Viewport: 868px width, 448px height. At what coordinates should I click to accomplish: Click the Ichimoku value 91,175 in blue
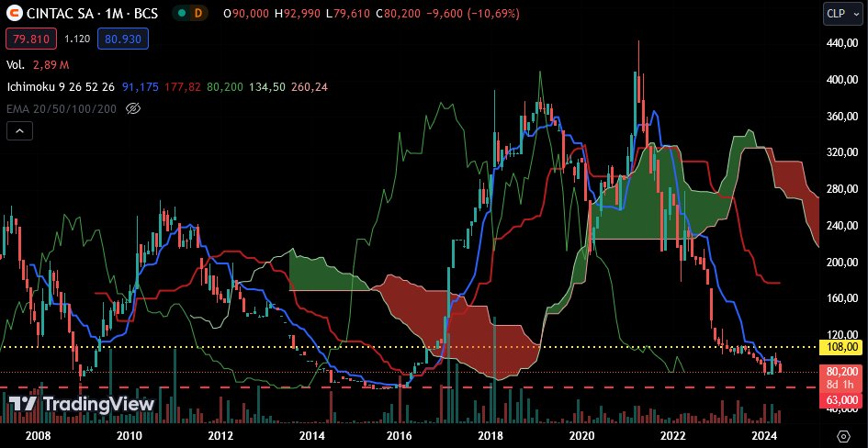point(140,87)
